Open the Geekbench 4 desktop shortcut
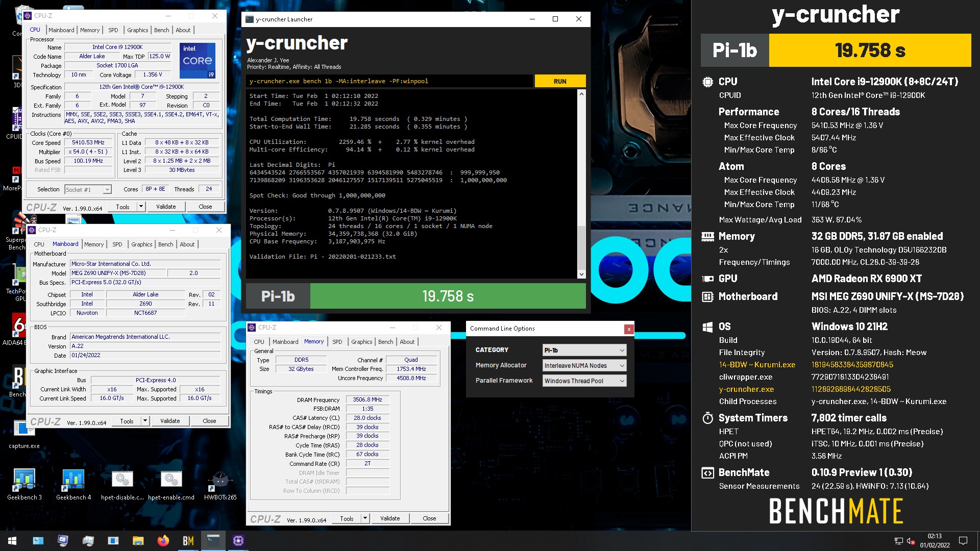Image resolution: width=980 pixels, height=551 pixels. point(73,485)
